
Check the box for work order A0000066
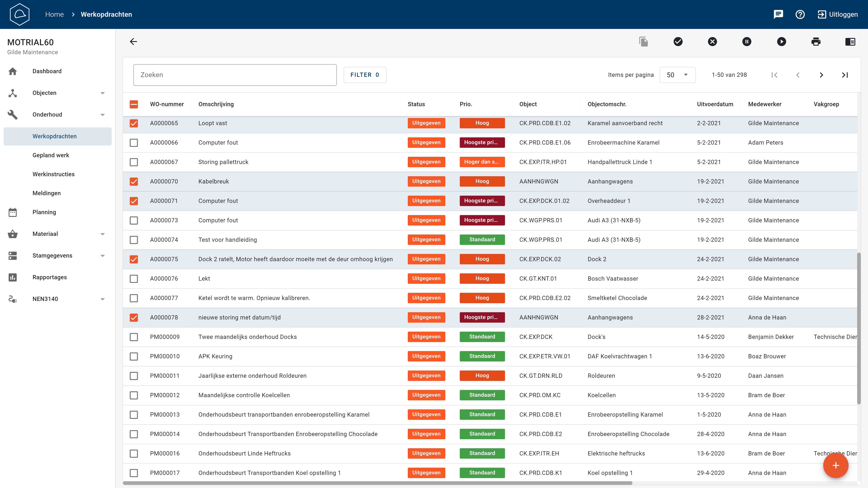[x=134, y=143]
